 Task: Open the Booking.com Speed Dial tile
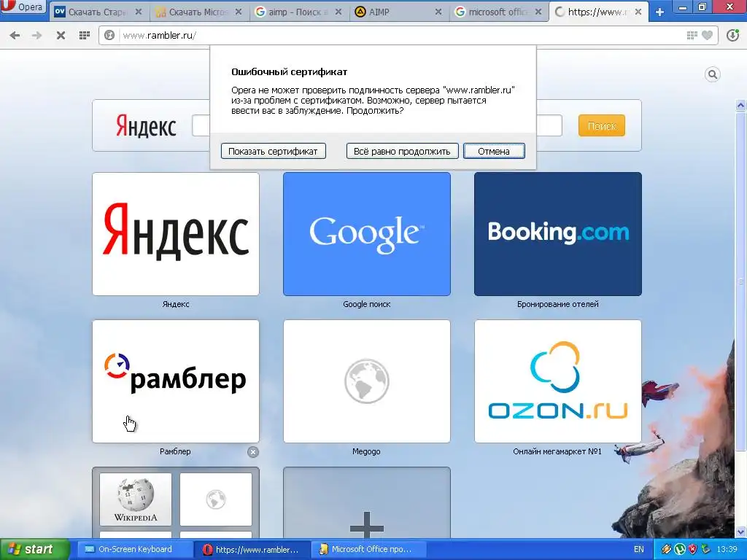point(558,234)
